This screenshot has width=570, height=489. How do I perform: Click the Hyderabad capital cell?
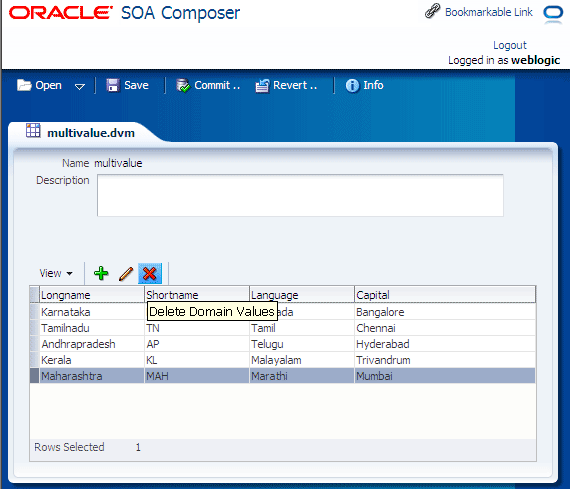tap(445, 344)
